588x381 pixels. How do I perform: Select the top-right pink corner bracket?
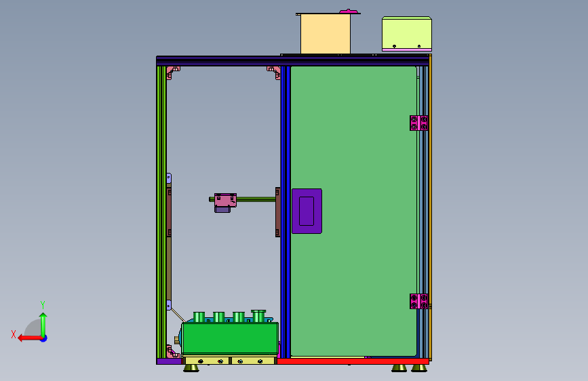[x=274, y=73]
